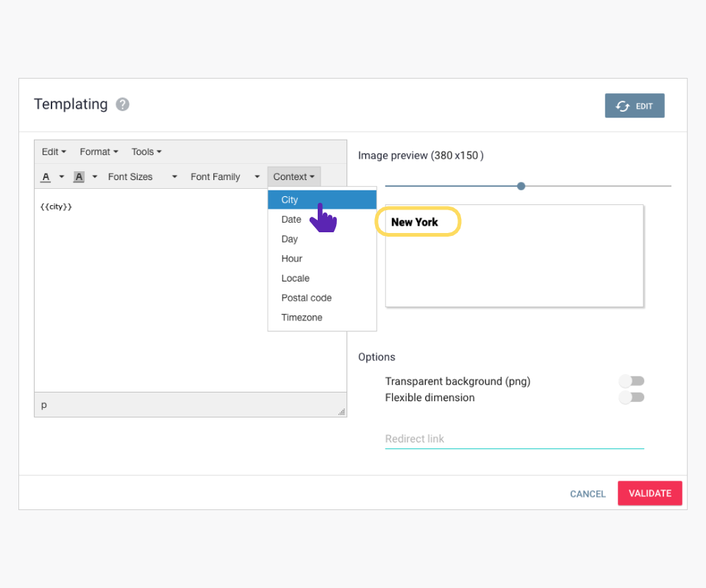Click the help question mark icon
The height and width of the screenshot is (588, 706).
[123, 104]
